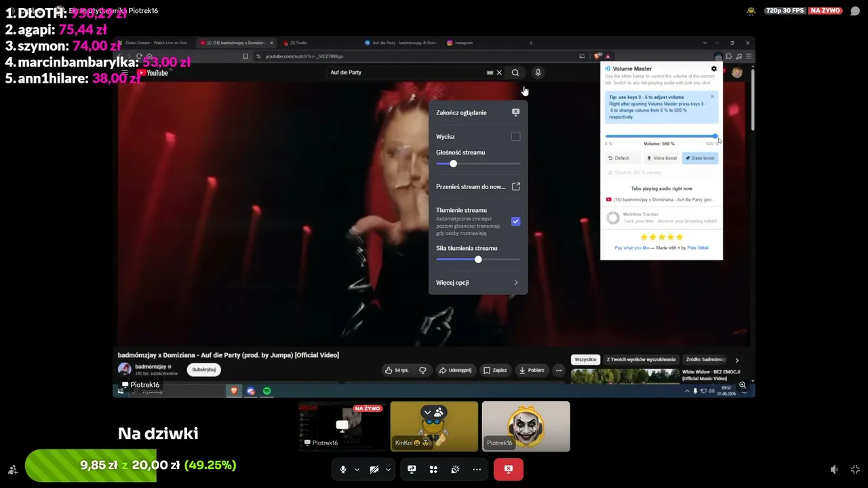Select the Piotrek16 joker avatar tile

pyautogui.click(x=526, y=426)
